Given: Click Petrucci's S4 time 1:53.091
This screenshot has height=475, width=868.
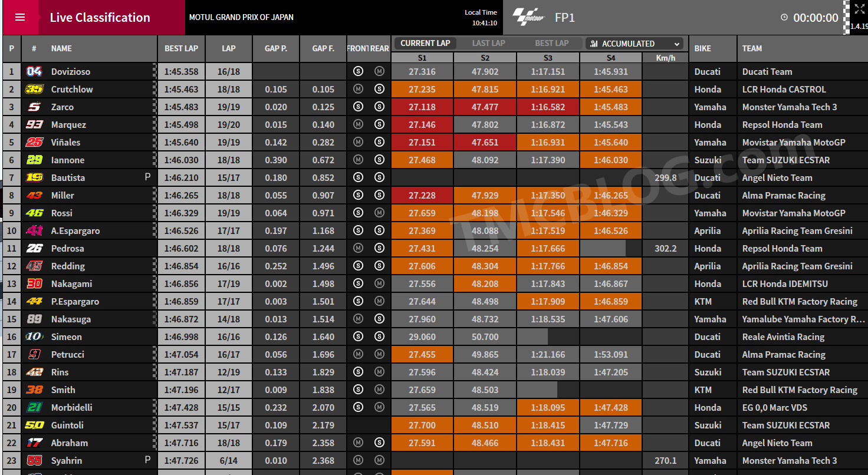Looking at the screenshot, I should 611,354.
